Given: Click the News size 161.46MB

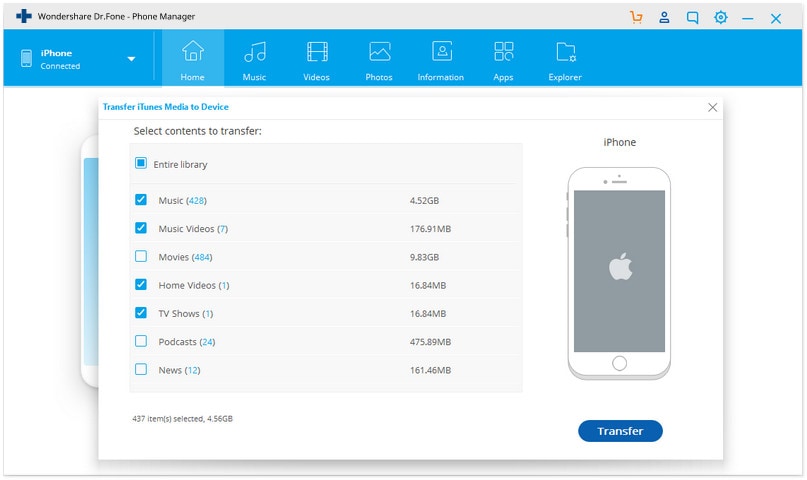Looking at the screenshot, I should point(430,370).
